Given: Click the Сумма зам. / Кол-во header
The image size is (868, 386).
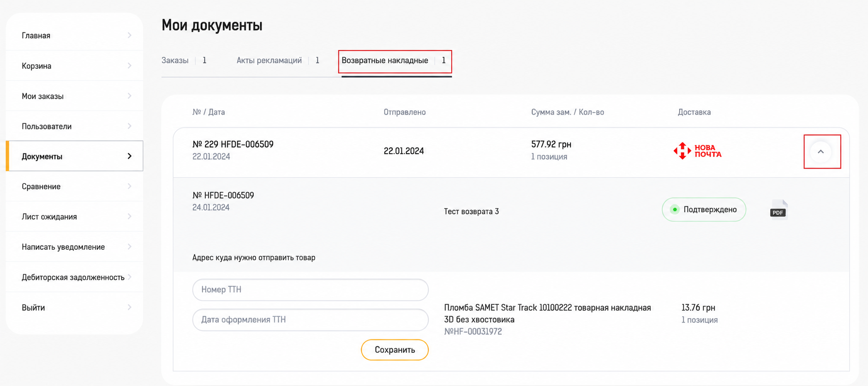Looking at the screenshot, I should tap(568, 112).
